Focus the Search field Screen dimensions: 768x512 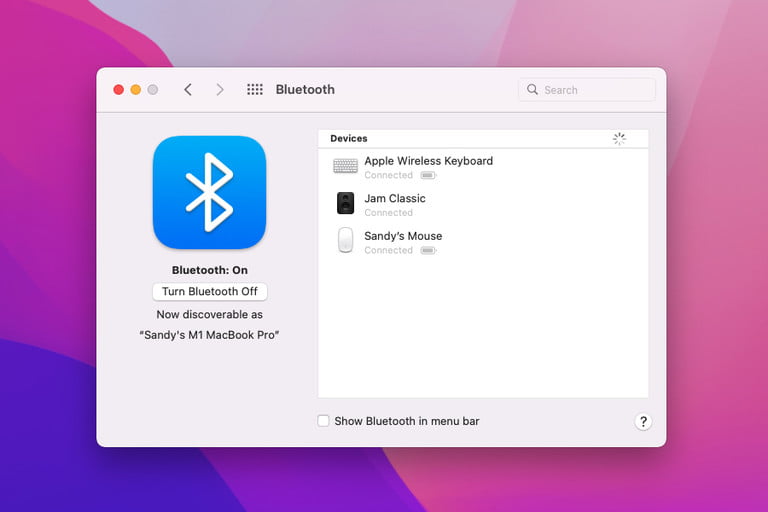tap(587, 90)
